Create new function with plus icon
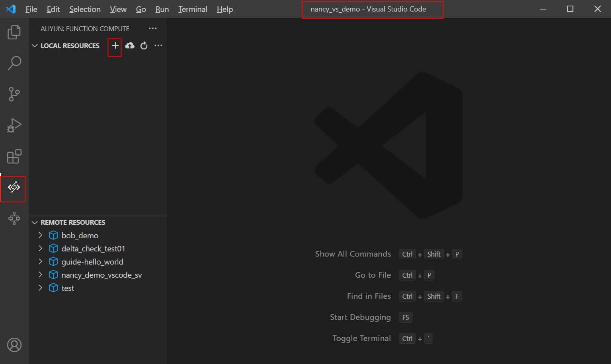611x364 pixels. pos(115,46)
